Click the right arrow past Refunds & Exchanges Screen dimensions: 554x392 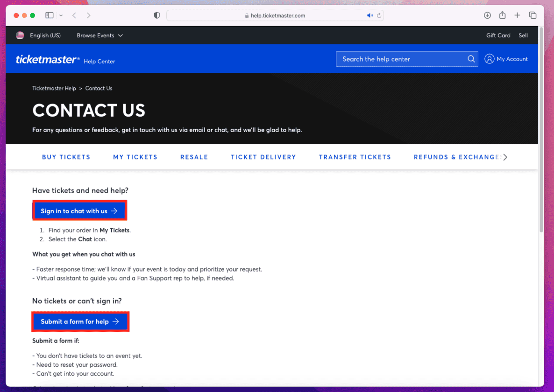[505, 157]
